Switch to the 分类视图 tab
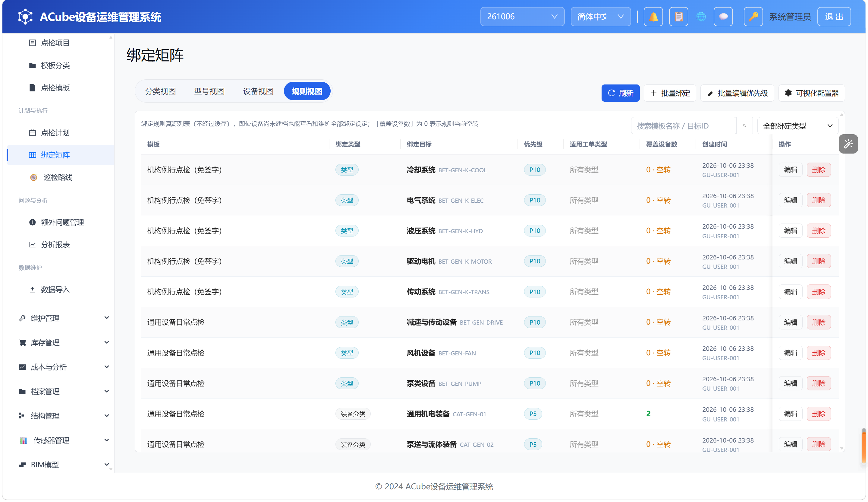This screenshot has width=868, height=502. coord(161,91)
